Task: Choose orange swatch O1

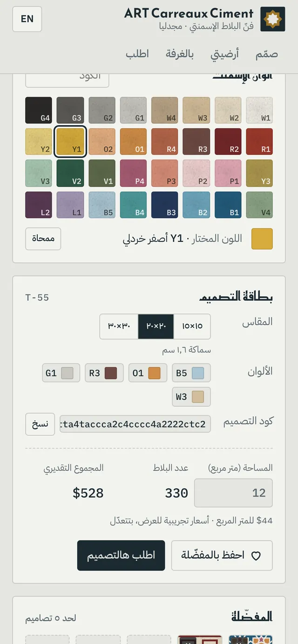Action: (133, 142)
